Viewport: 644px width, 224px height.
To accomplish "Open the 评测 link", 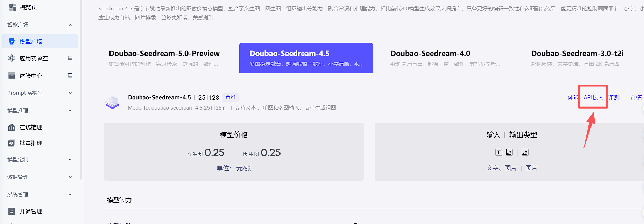I will [614, 98].
